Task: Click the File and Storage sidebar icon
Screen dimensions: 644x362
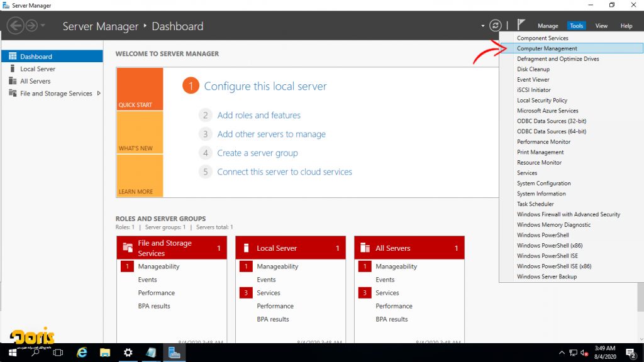Action: 13,93
